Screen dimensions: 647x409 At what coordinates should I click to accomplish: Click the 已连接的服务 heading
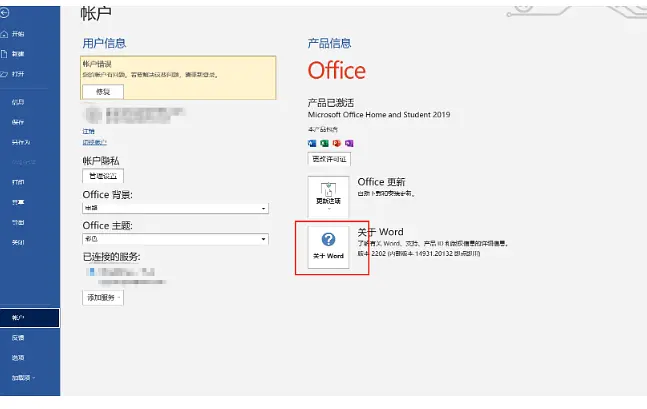click(x=111, y=257)
